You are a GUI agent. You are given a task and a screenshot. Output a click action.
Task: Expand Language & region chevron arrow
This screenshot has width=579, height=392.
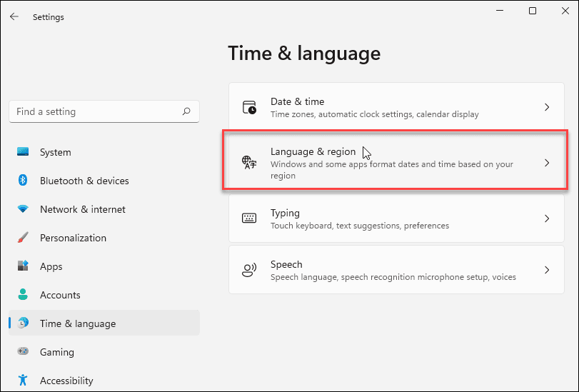point(547,163)
